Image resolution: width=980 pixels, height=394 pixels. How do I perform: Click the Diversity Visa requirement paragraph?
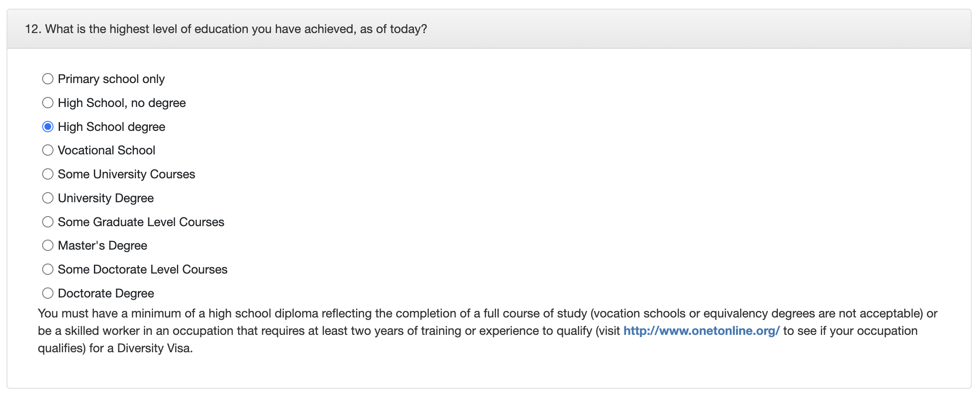[x=488, y=331]
